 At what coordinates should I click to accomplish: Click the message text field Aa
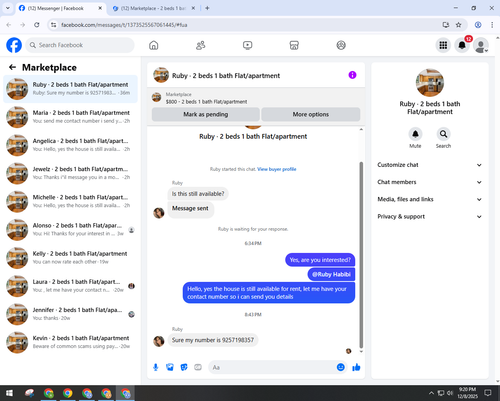272,367
